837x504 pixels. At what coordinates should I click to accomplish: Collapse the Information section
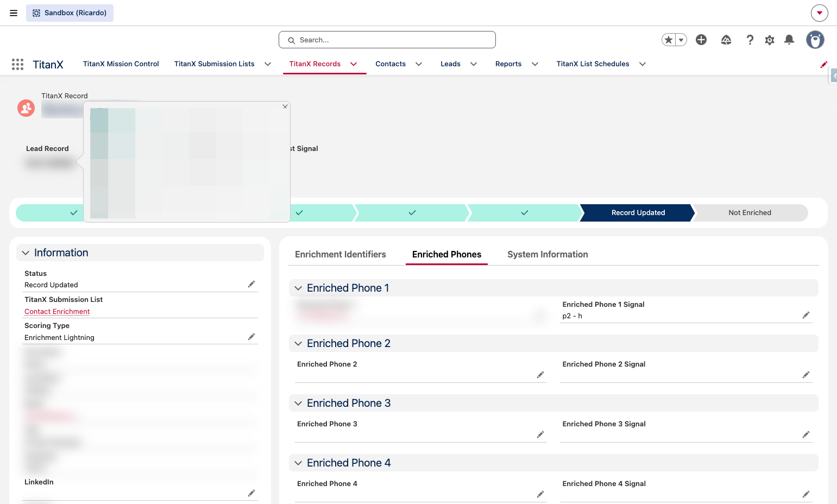tap(26, 253)
